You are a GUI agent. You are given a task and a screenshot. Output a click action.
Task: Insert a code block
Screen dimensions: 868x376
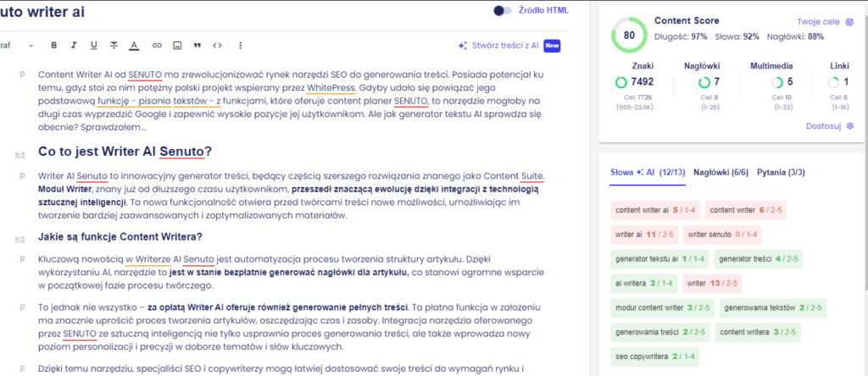pyautogui.click(x=217, y=46)
